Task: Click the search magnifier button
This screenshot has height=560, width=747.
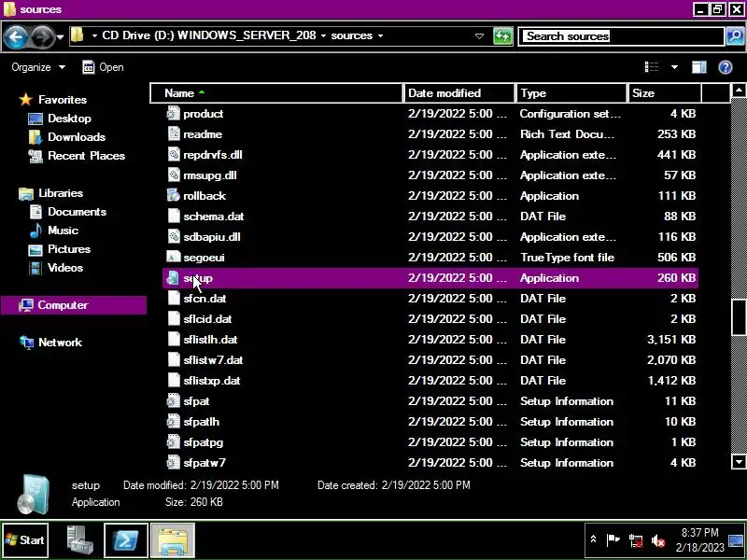Action: pyautogui.click(x=735, y=36)
